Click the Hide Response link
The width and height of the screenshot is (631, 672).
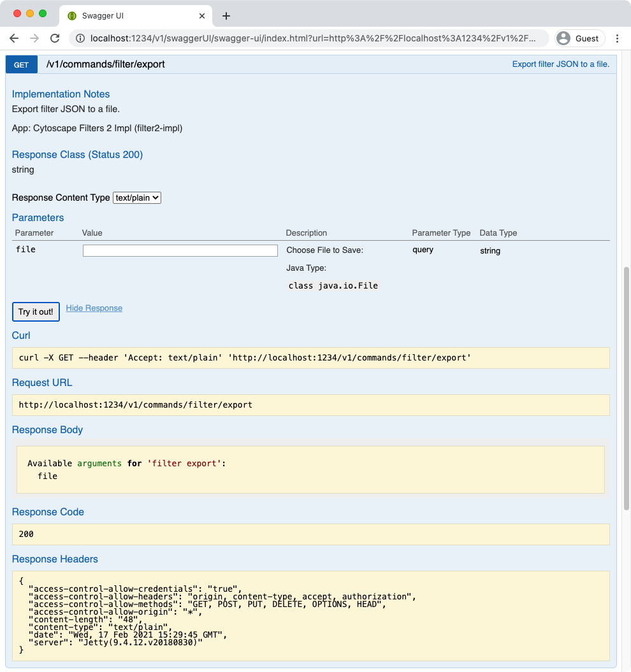click(x=94, y=308)
